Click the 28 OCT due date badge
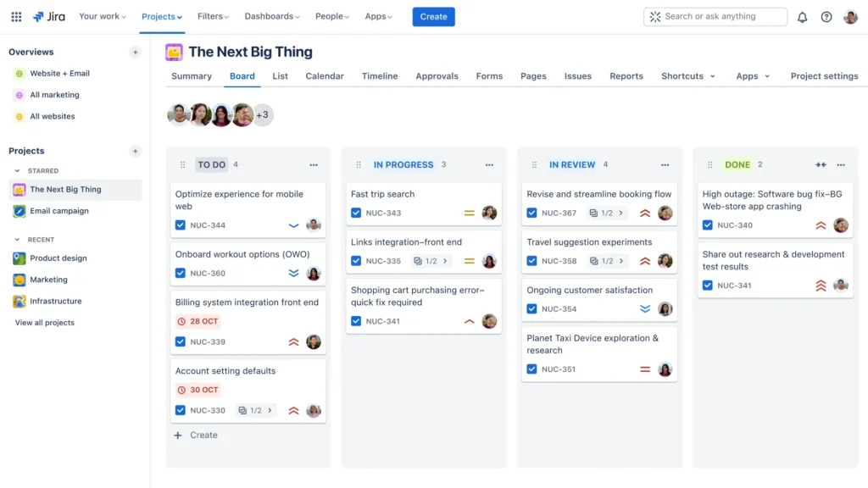 pos(198,322)
